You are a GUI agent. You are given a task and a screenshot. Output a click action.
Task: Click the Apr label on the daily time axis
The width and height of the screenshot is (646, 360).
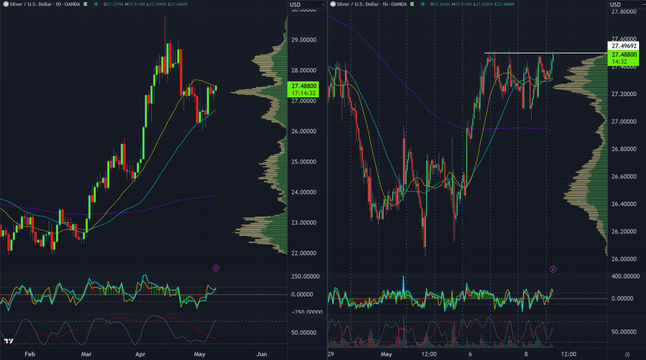(x=140, y=354)
